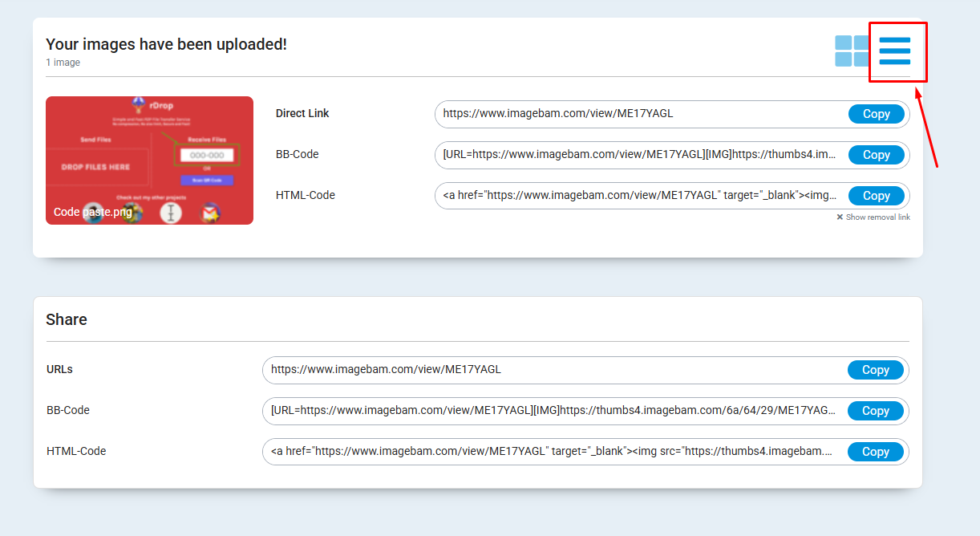
Task: Copy the uploaded image's BB-Code
Action: coord(877,154)
